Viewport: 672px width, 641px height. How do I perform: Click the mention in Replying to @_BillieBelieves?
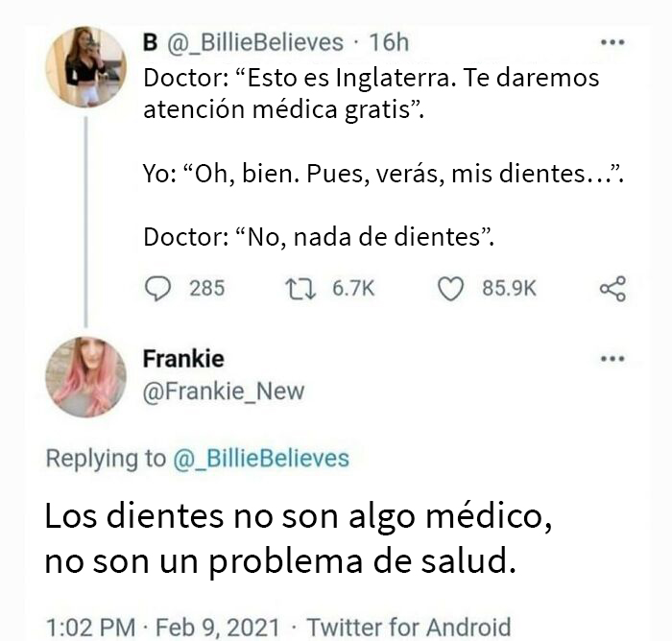(x=260, y=458)
